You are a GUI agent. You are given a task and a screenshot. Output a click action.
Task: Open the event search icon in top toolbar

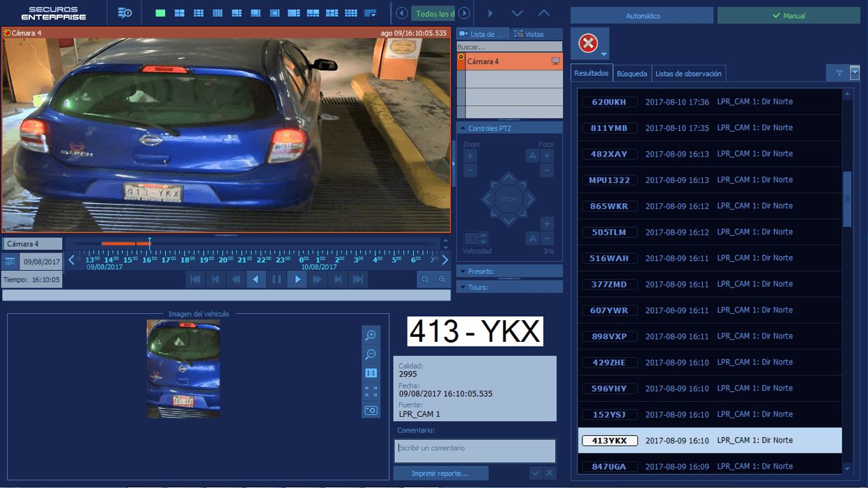[x=125, y=13]
